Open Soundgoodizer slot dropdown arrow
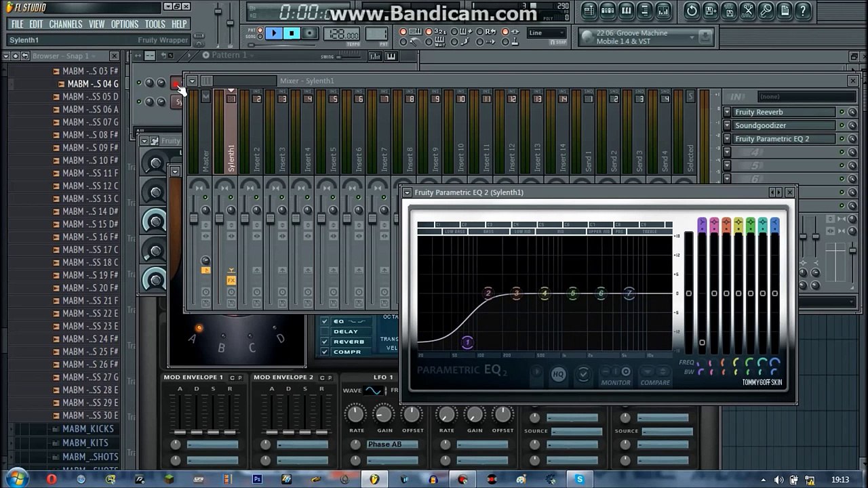 (x=727, y=125)
